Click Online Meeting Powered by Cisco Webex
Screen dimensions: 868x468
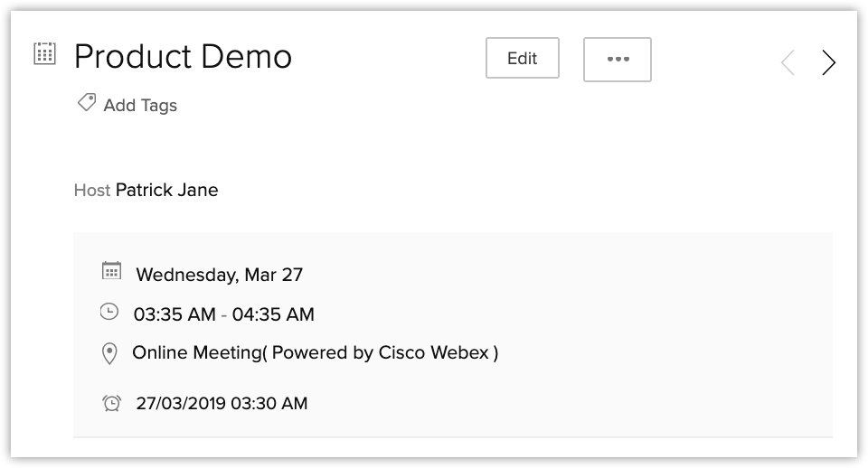tap(315, 352)
